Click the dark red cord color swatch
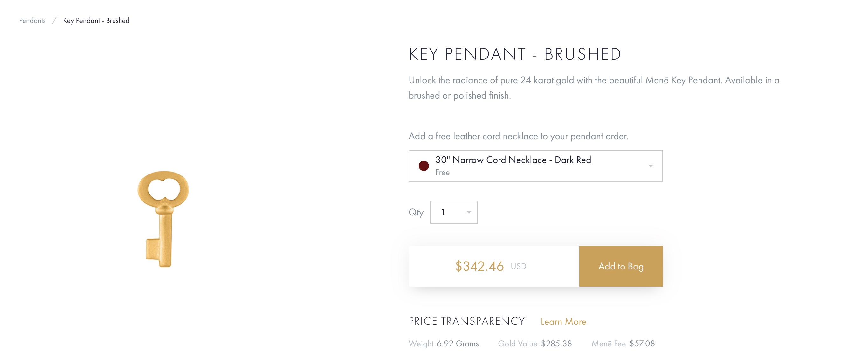868x361 pixels. pyautogui.click(x=424, y=166)
